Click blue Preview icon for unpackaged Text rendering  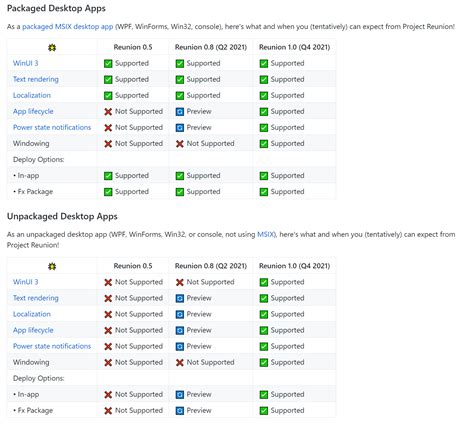click(180, 298)
